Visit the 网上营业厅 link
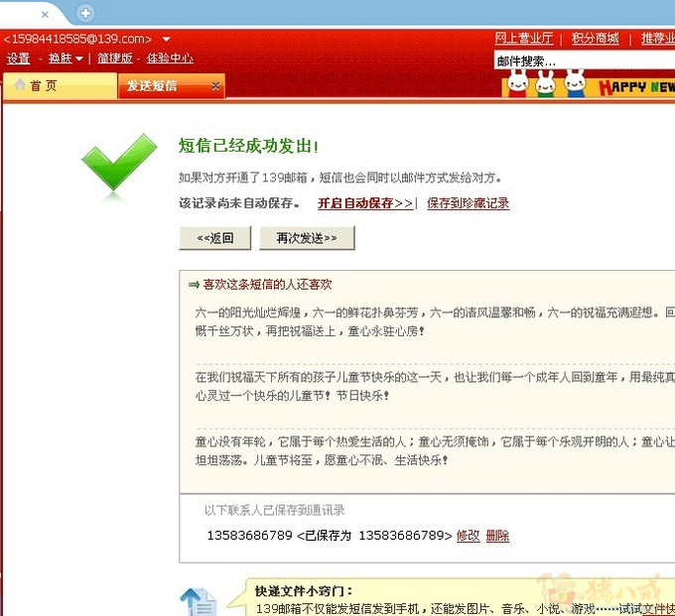The height and width of the screenshot is (616, 675). (524, 39)
